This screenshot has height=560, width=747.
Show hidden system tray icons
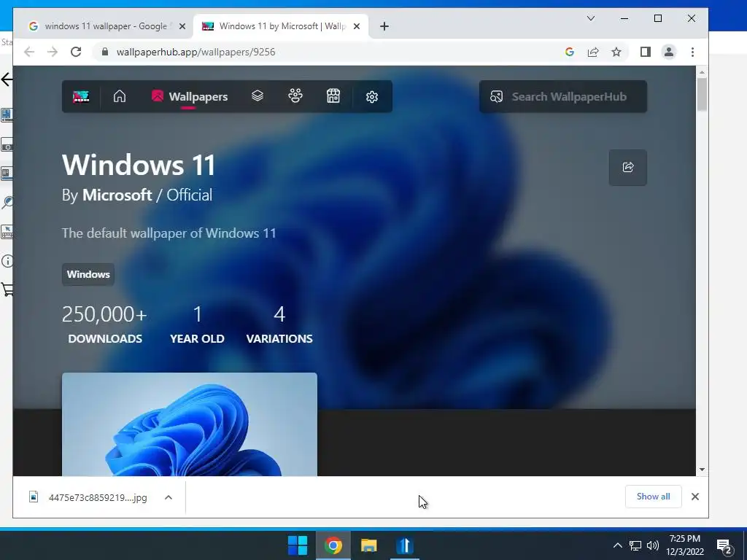(617, 545)
